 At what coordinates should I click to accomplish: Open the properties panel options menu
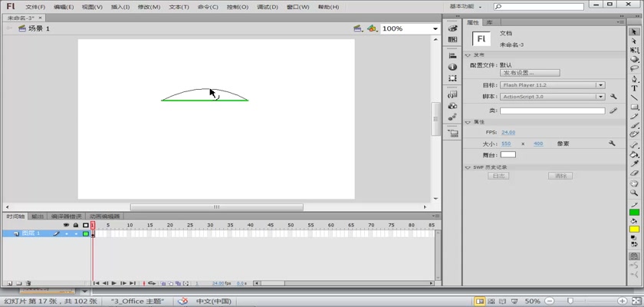tap(621, 22)
